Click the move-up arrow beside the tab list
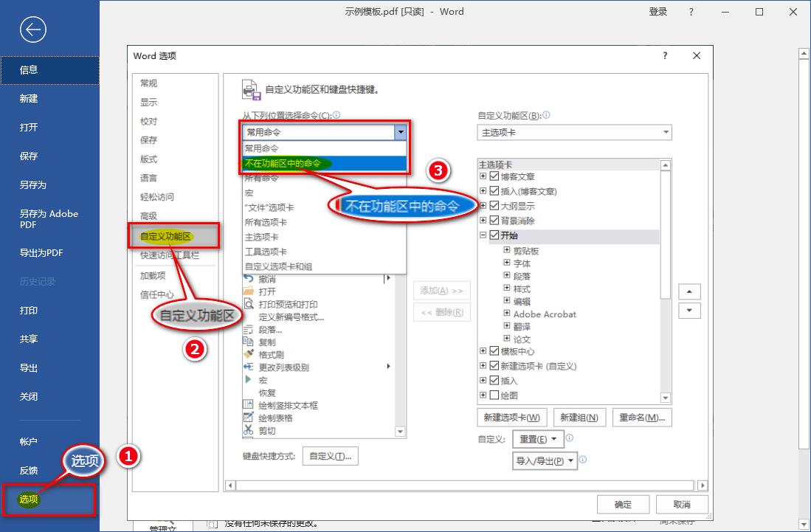811x532 pixels. pyautogui.click(x=689, y=291)
